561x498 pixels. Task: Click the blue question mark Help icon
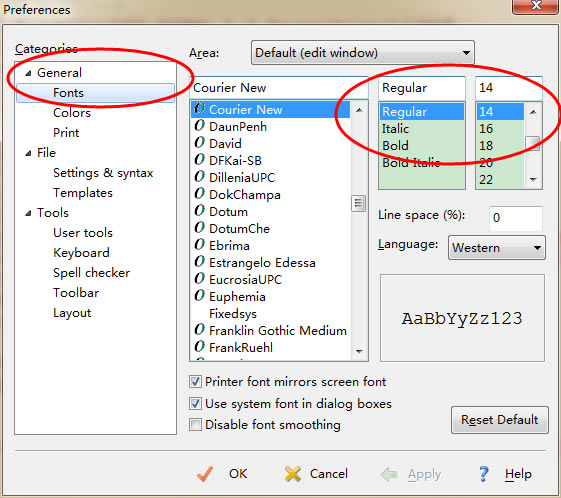tap(483, 474)
